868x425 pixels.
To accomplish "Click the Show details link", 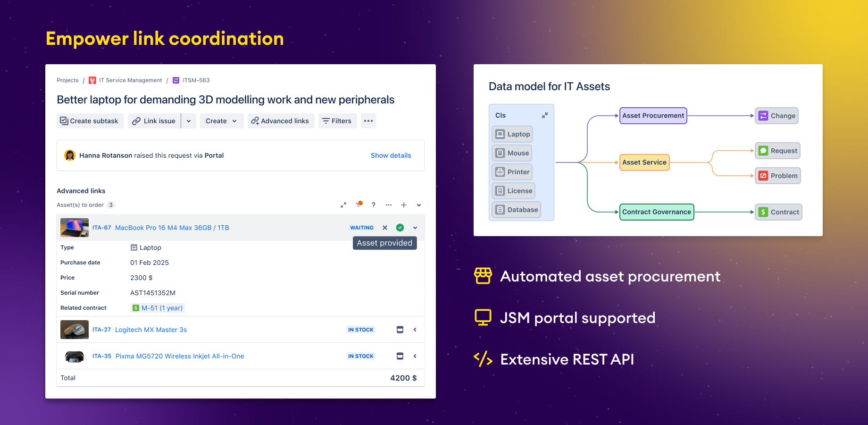I will point(391,155).
